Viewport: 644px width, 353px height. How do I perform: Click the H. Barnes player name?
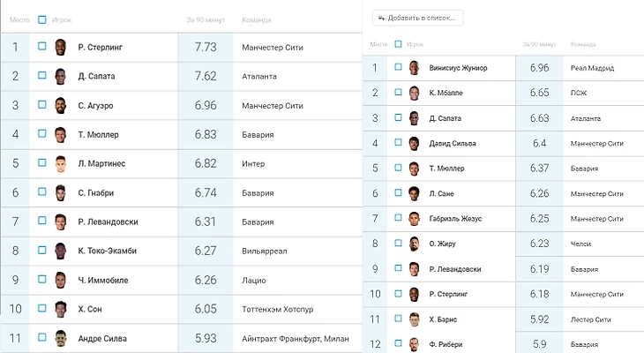446,319
